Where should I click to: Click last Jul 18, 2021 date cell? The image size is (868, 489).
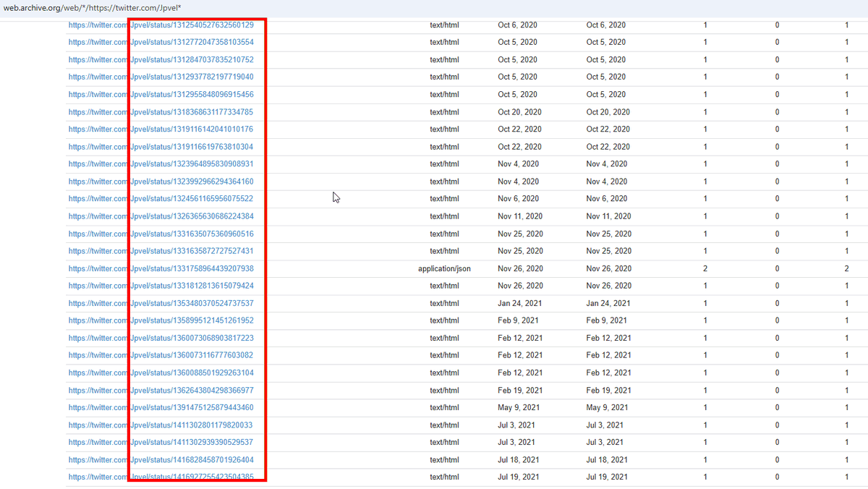pyautogui.click(x=607, y=459)
